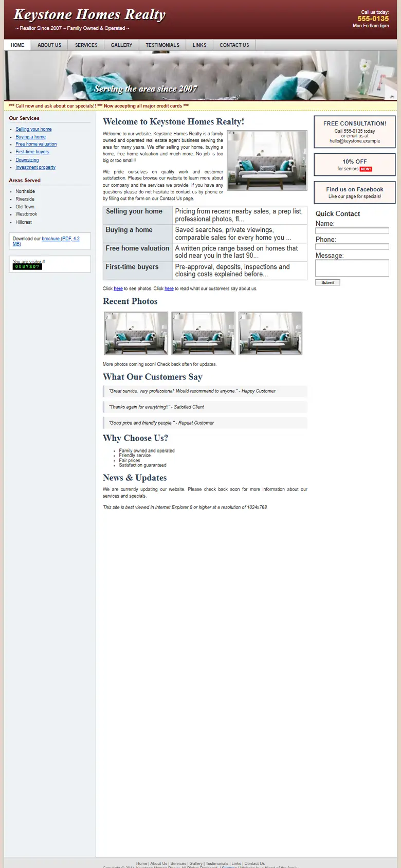
Task: Click into the Message text area
Action: click(x=352, y=268)
